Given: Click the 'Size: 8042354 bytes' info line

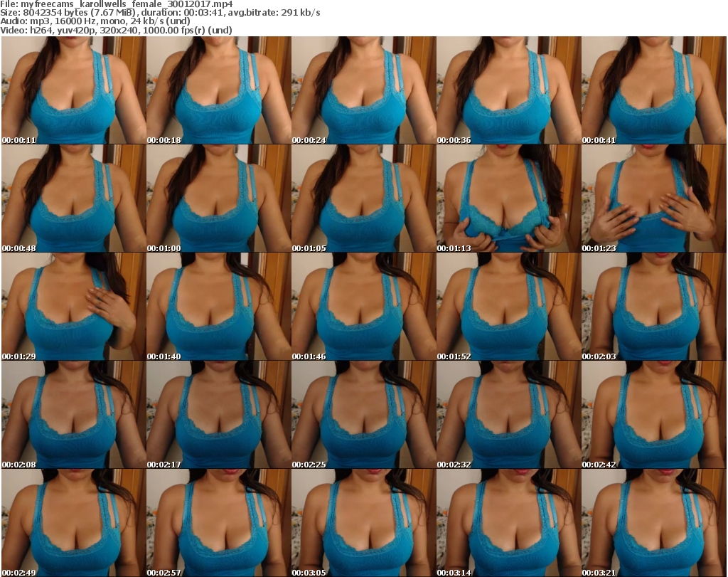Looking at the screenshot, I should (160, 13).
